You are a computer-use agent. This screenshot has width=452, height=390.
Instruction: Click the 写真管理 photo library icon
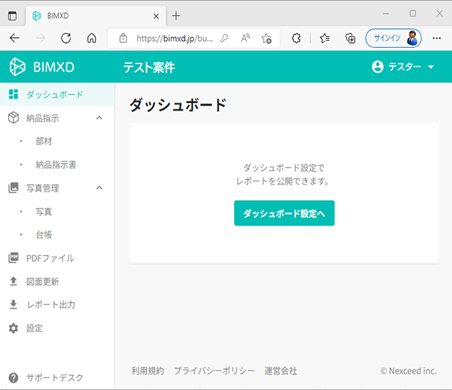(x=13, y=188)
